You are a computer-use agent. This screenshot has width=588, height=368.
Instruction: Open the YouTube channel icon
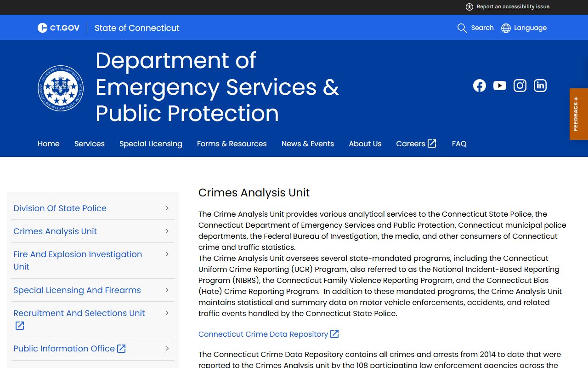pyautogui.click(x=500, y=86)
